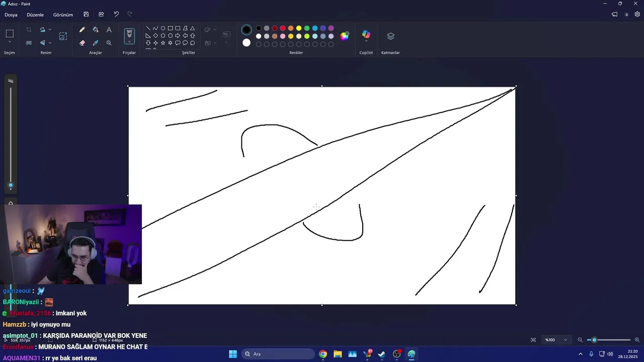Select the thickness size selector in shapes

[x=226, y=34]
